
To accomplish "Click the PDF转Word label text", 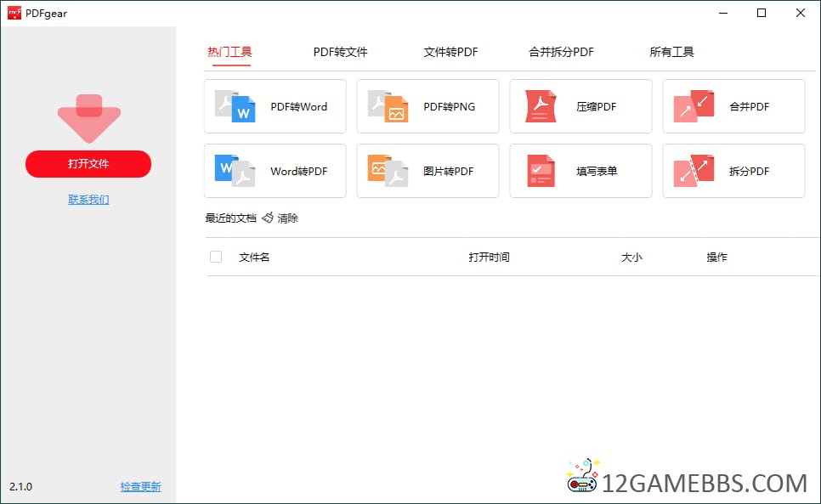I will 299,107.
